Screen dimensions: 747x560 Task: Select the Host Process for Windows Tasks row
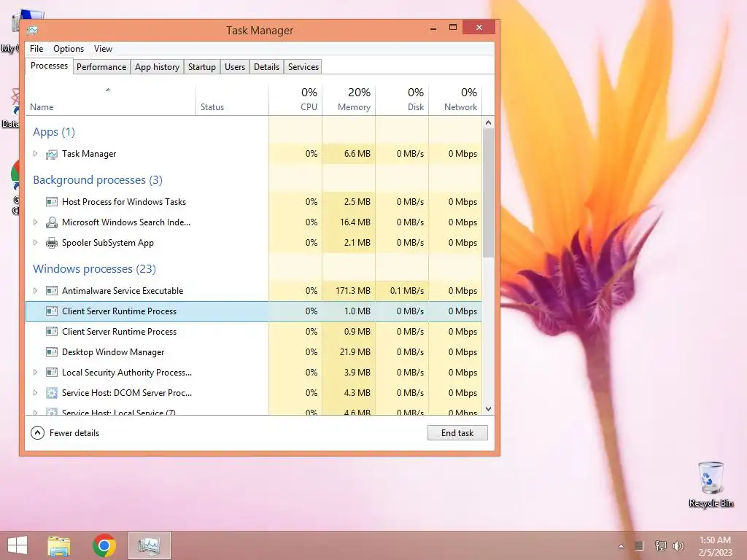tap(253, 202)
